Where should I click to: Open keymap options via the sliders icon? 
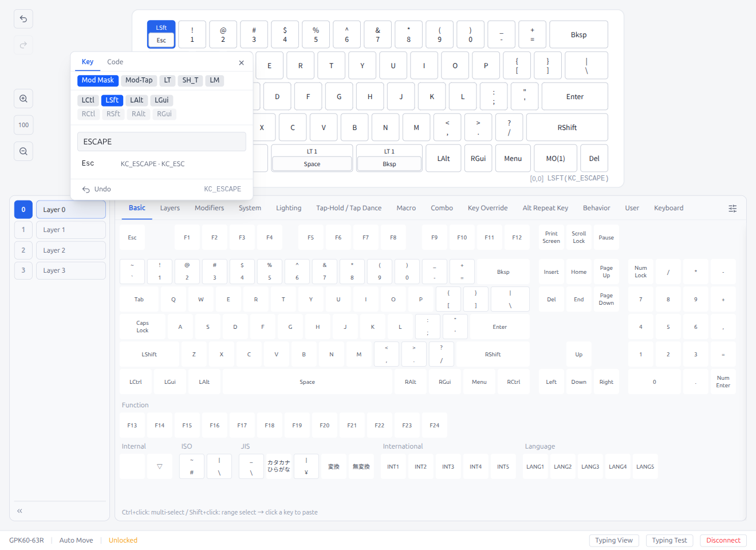click(733, 209)
